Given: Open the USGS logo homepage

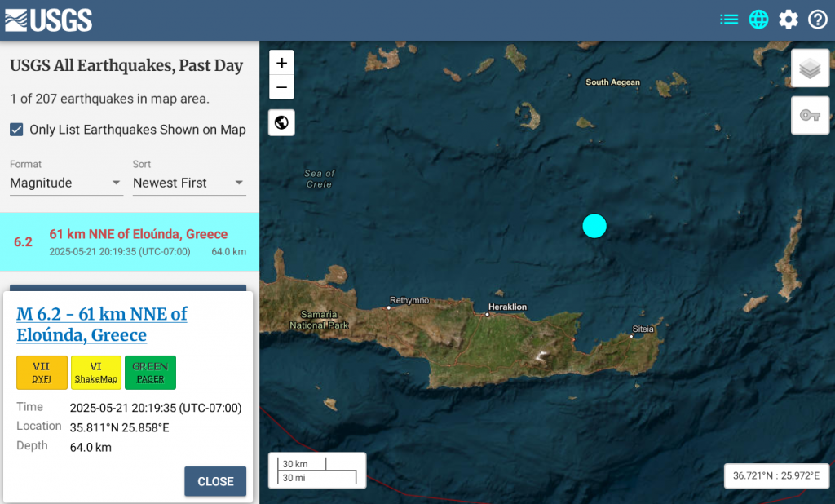Looking at the screenshot, I should pos(48,20).
